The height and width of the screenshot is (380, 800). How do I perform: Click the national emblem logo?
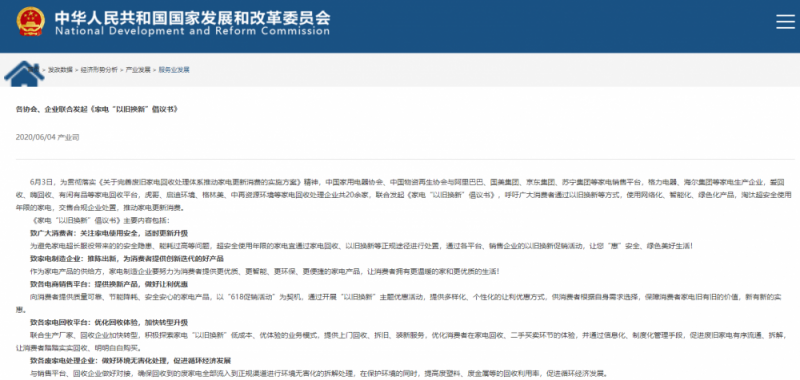[31, 21]
